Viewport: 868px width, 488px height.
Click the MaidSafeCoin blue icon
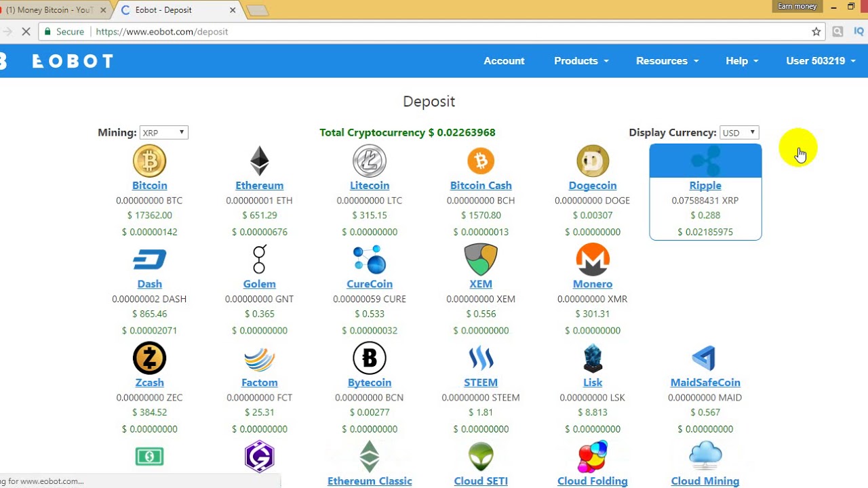pos(704,359)
